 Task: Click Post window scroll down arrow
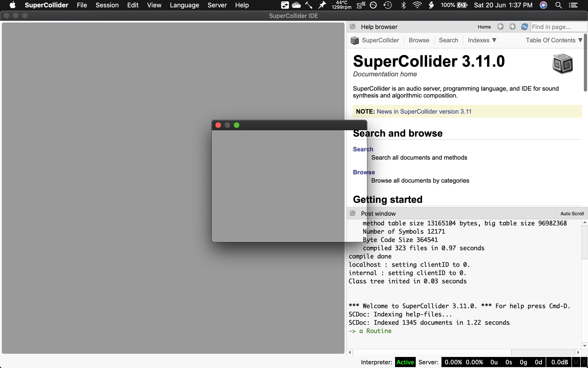pos(585,346)
